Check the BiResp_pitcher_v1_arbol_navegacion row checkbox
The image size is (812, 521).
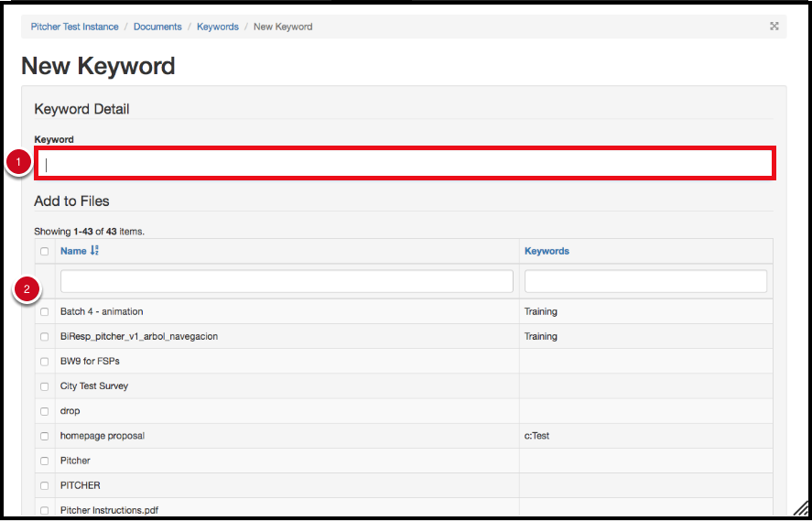coord(44,337)
